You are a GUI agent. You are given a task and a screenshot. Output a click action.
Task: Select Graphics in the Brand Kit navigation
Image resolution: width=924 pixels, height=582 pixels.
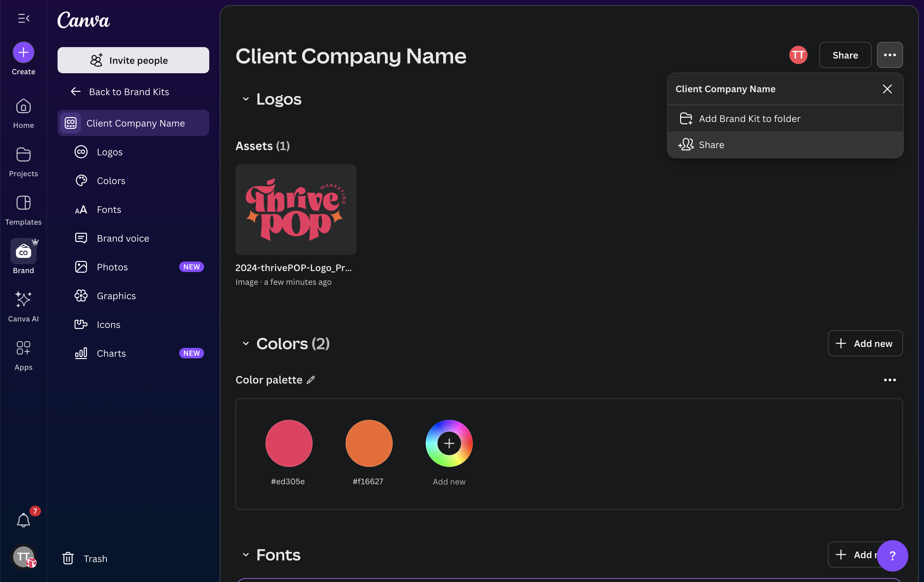click(133, 296)
